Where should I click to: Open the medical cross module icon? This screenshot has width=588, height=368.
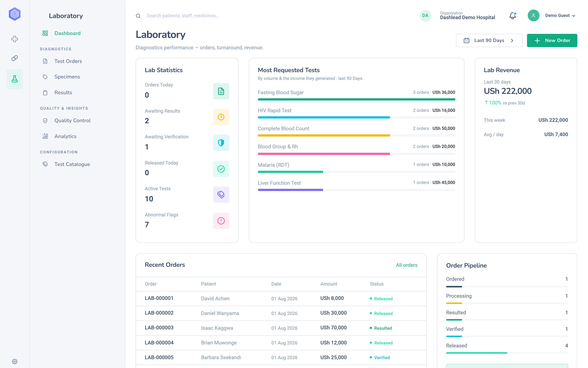[15, 39]
